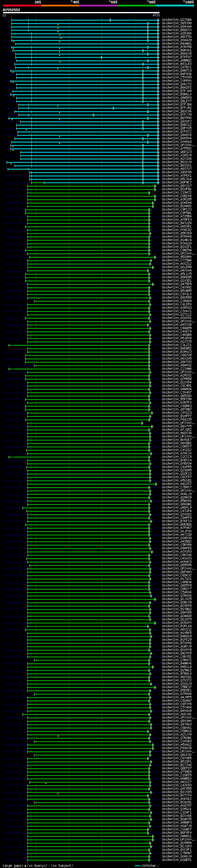Select the UniRef100_B4F836 label
This screenshot has height=868, width=197.
(177, 74)
